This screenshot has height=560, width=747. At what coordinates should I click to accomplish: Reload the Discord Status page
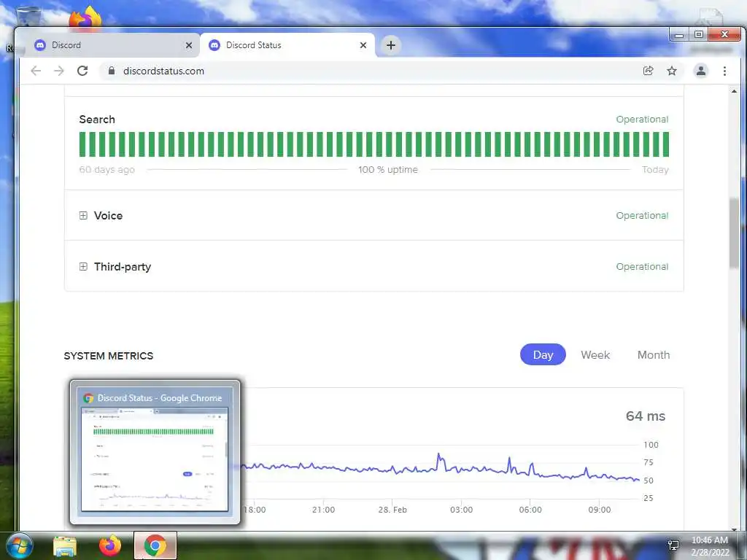click(x=82, y=71)
